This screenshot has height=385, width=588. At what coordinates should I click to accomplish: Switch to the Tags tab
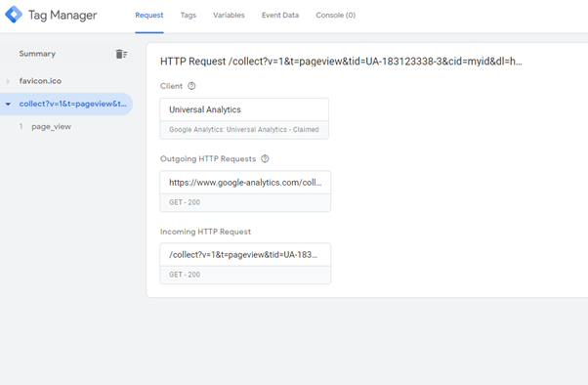[189, 15]
